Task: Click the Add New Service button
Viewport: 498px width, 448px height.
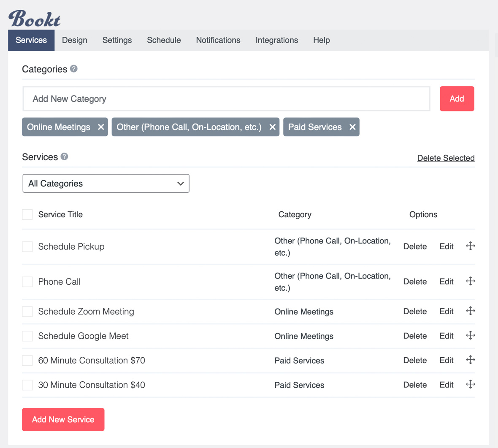Action: pyautogui.click(x=63, y=419)
